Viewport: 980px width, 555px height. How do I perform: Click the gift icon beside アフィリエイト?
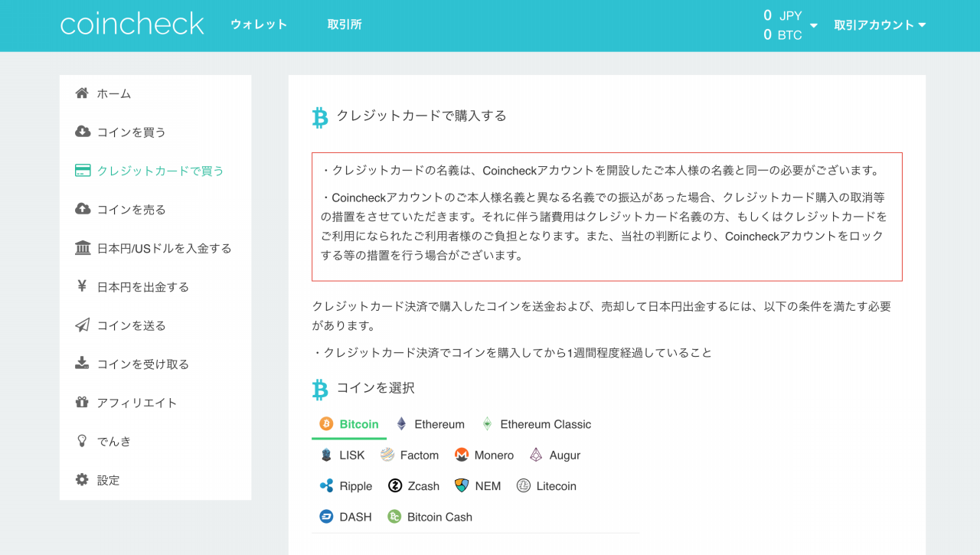click(82, 402)
